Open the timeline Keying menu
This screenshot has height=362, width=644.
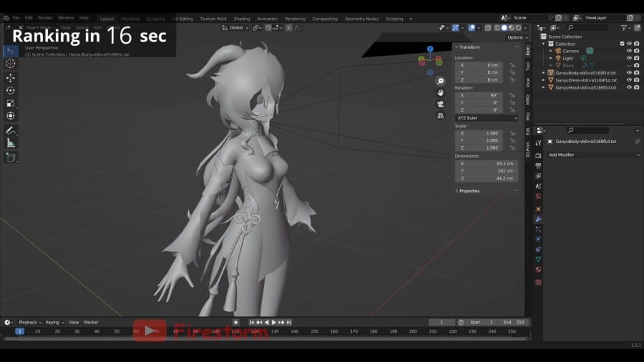coord(54,322)
